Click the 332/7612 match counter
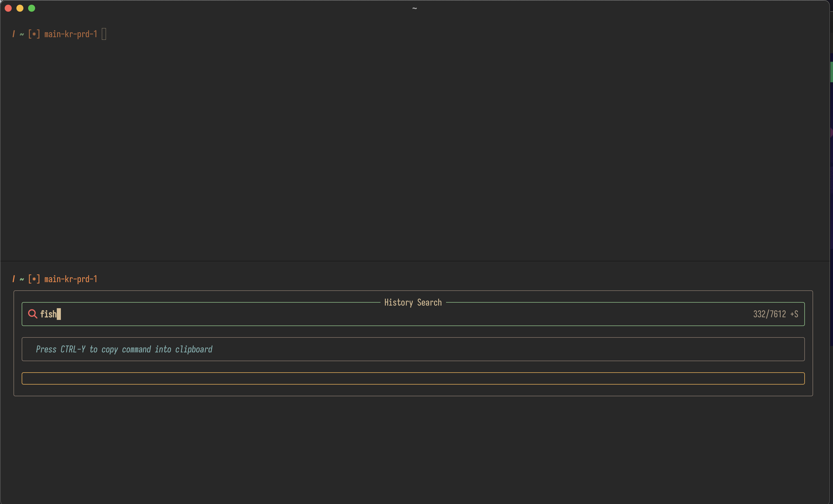 click(769, 314)
